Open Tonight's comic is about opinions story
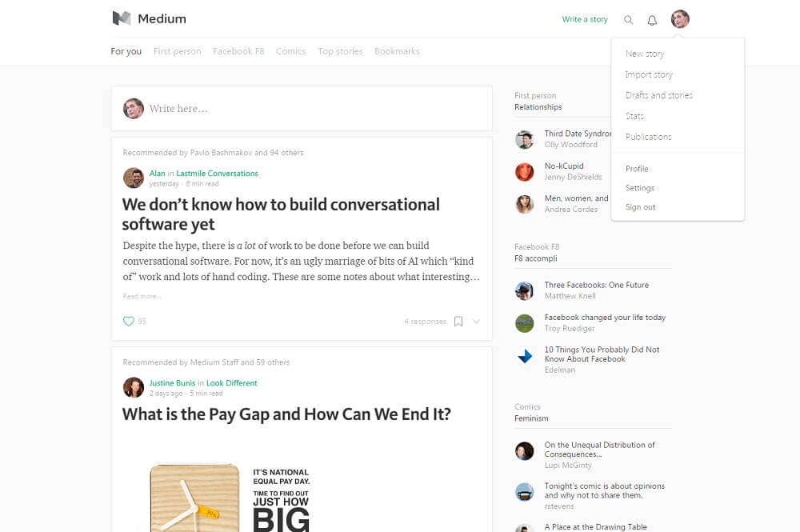 click(x=605, y=490)
